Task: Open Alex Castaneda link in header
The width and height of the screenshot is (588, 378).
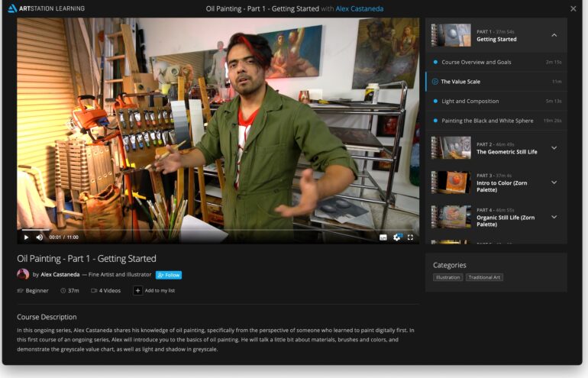Action: tap(359, 8)
